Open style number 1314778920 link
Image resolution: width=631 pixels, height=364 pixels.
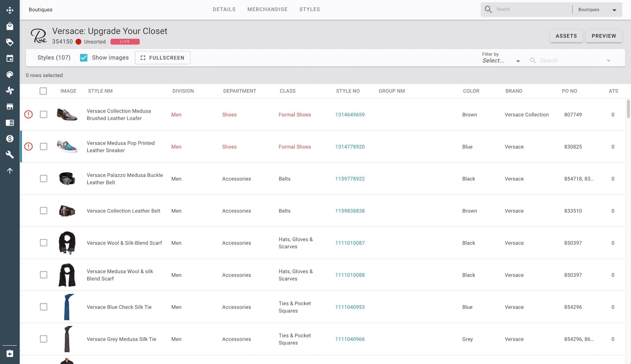pyautogui.click(x=350, y=147)
